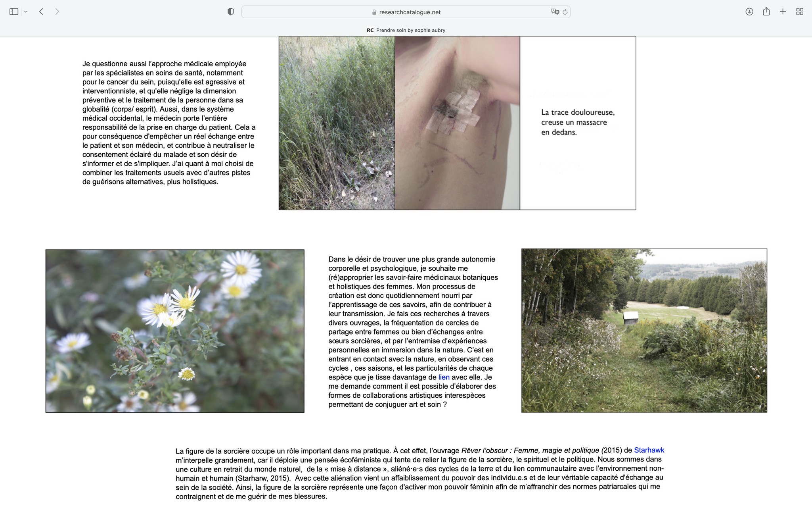Image resolution: width=812 pixels, height=508 pixels.
Task: Click the white daisy flowers photo
Action: [175, 331]
